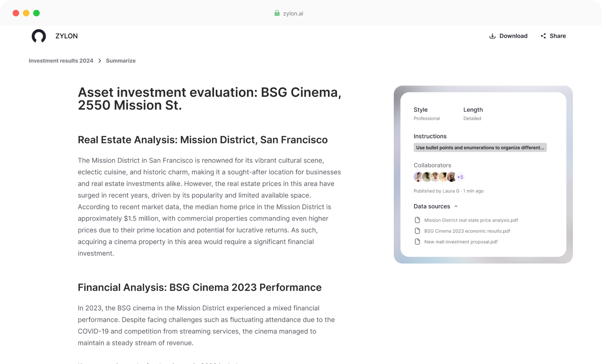Click the Share network icon
This screenshot has width=602, height=364.
(x=543, y=36)
